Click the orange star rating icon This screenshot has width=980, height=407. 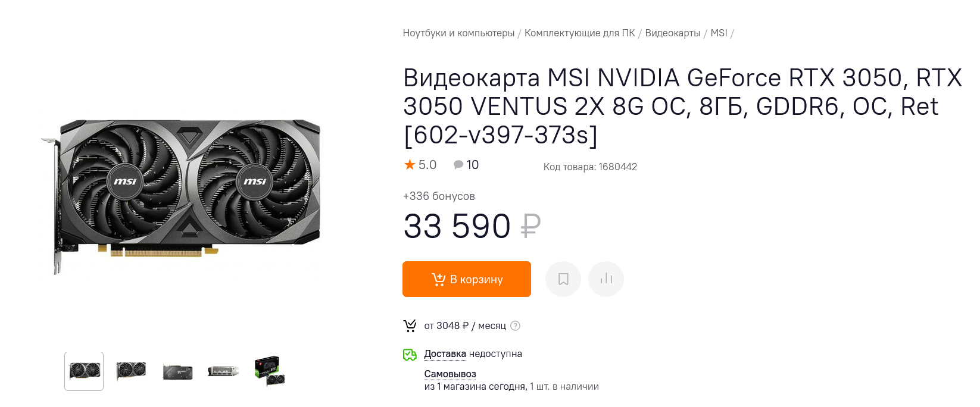point(410,165)
